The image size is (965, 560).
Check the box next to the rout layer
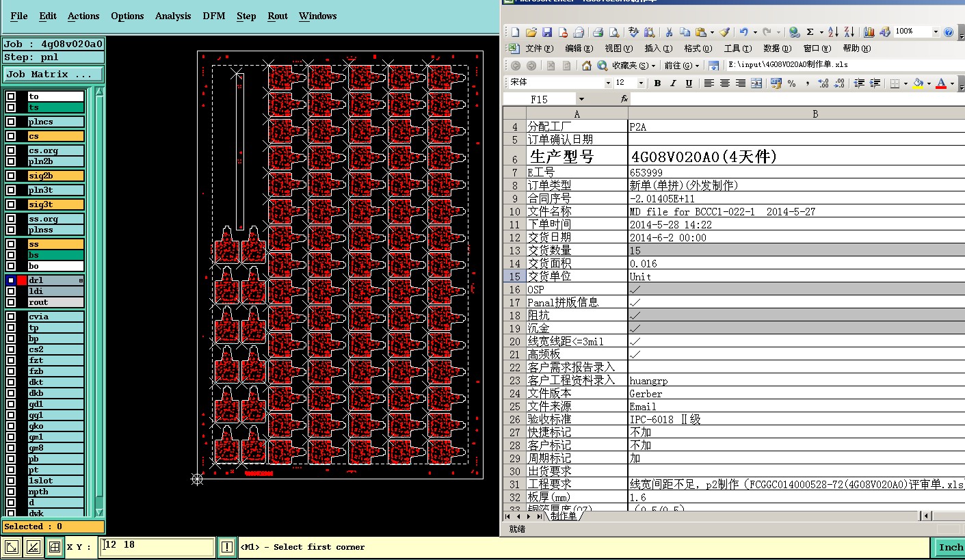click(x=11, y=302)
